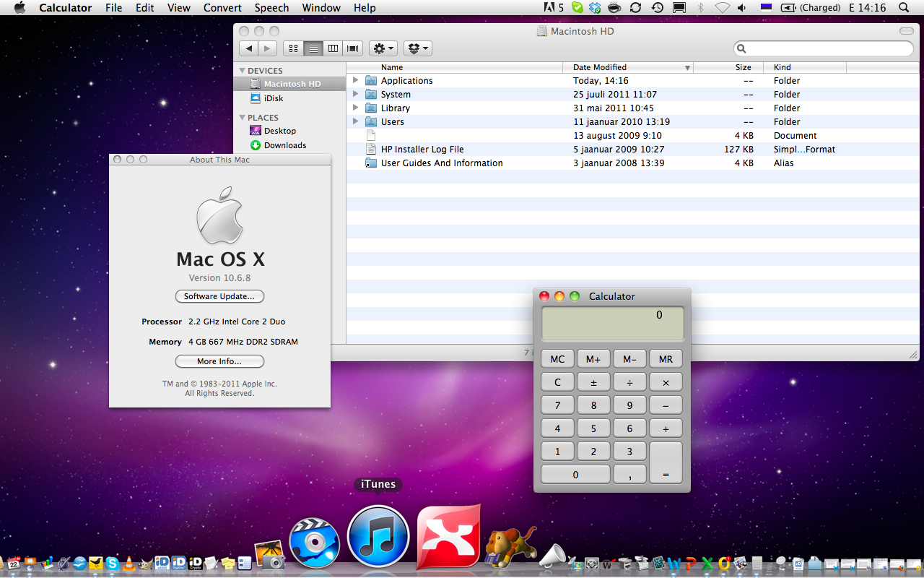The height and width of the screenshot is (578, 924).
Task: Collapse the DEVICES sidebar section
Action: point(243,71)
